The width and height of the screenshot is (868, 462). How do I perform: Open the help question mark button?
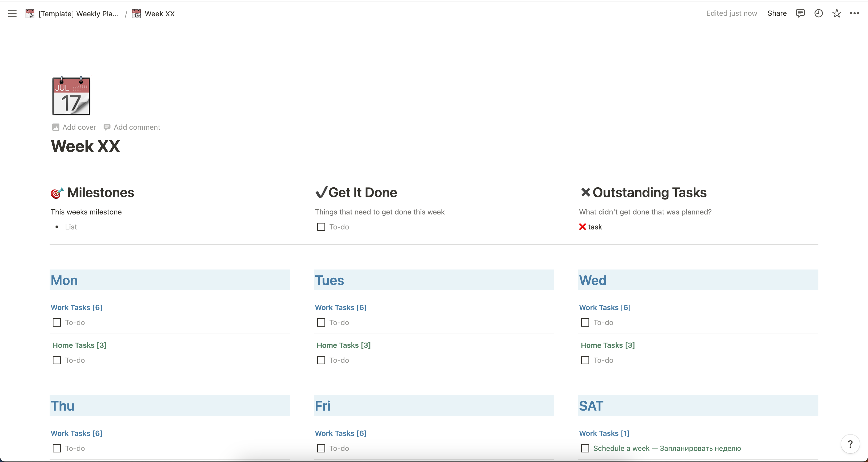pos(850,444)
